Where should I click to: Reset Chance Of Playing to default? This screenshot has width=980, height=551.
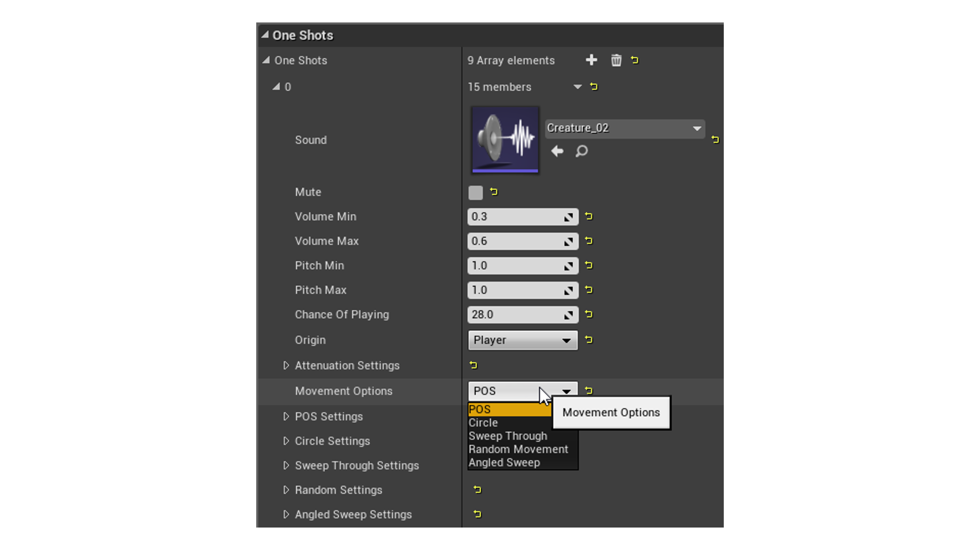tap(589, 314)
